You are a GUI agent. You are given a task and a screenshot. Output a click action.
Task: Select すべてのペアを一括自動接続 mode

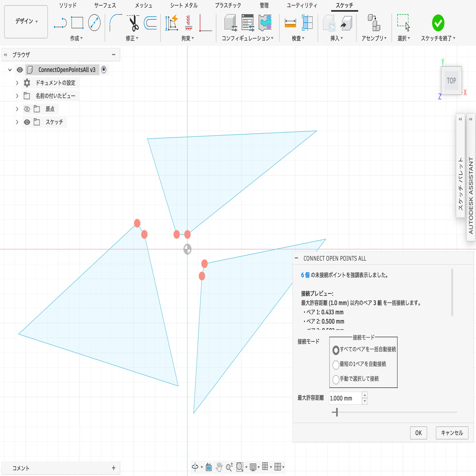coord(336,350)
